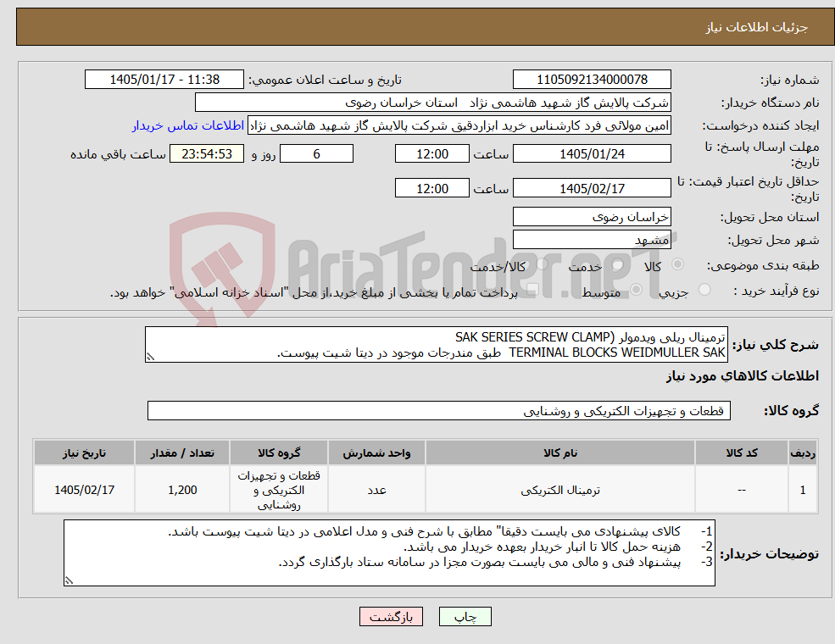Click the quantity cell 1,200
Viewport: 835px width, 644px height.
click(182, 490)
